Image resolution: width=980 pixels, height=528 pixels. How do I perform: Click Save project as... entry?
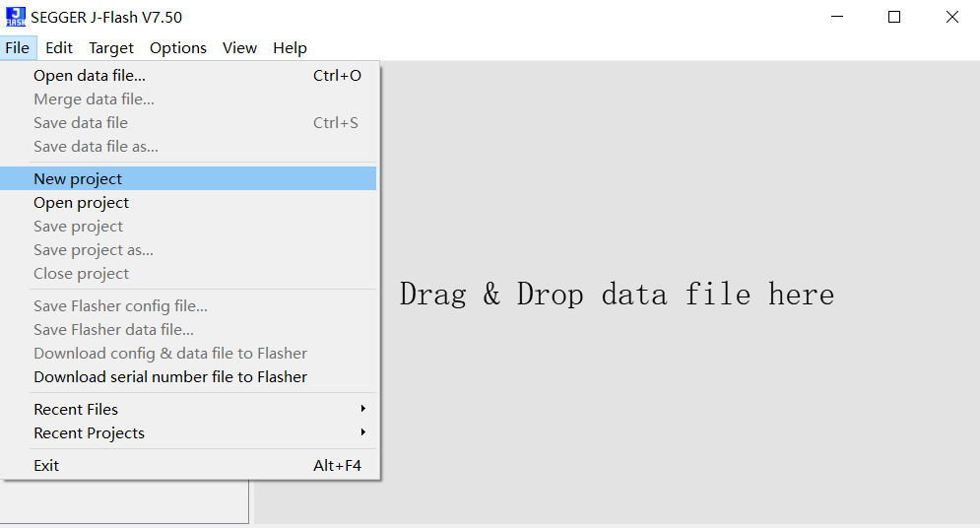pos(189,250)
